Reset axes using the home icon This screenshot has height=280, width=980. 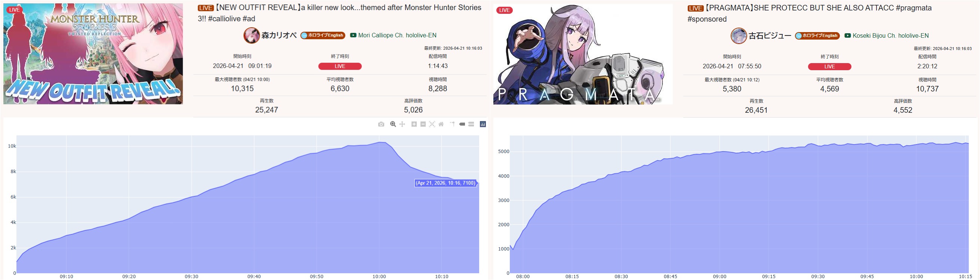[x=441, y=124]
